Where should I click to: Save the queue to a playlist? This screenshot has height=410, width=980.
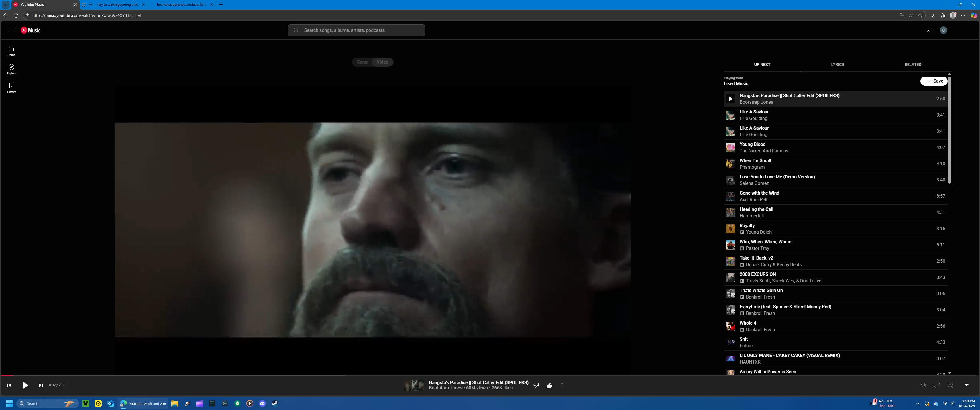934,81
